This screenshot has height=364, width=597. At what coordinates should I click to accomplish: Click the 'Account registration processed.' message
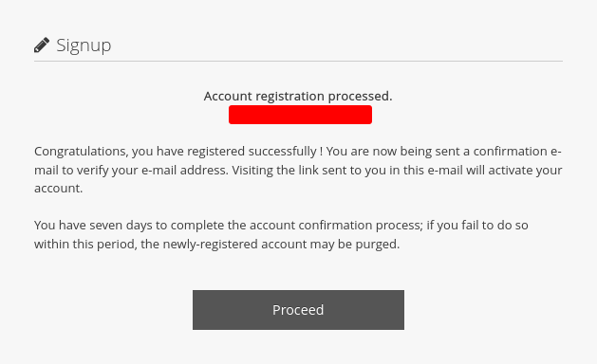pyautogui.click(x=298, y=97)
